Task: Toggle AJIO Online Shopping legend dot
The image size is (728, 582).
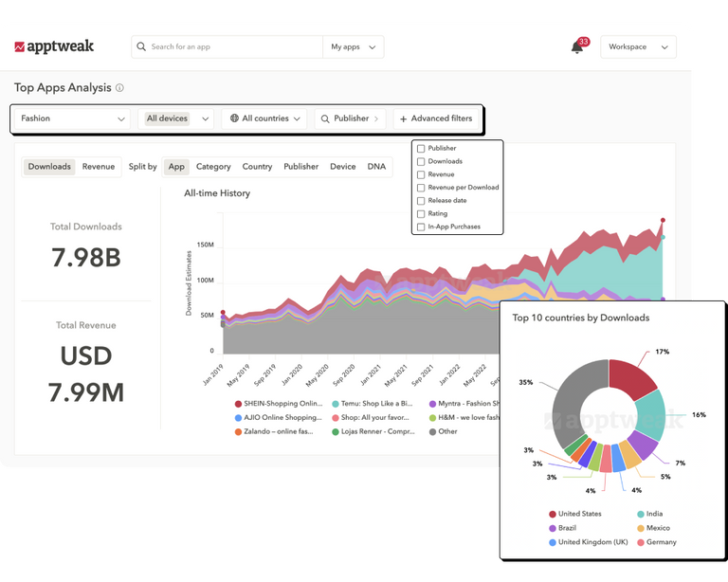Action: tap(238, 418)
